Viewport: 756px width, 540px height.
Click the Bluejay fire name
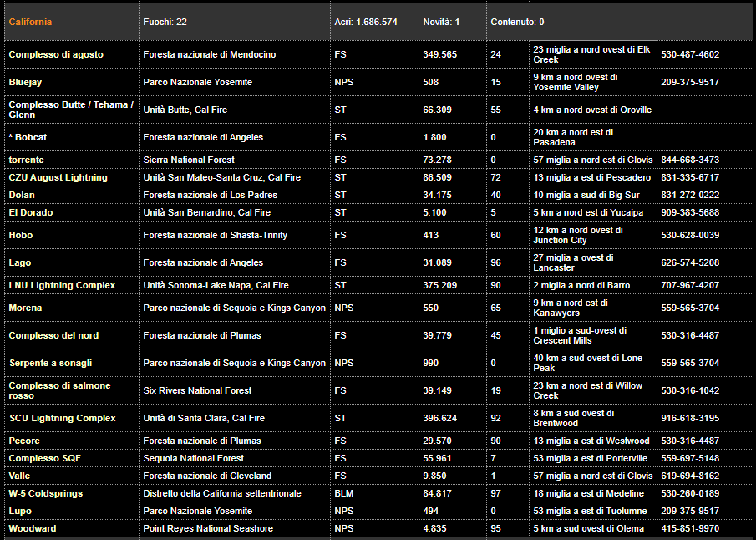25,82
